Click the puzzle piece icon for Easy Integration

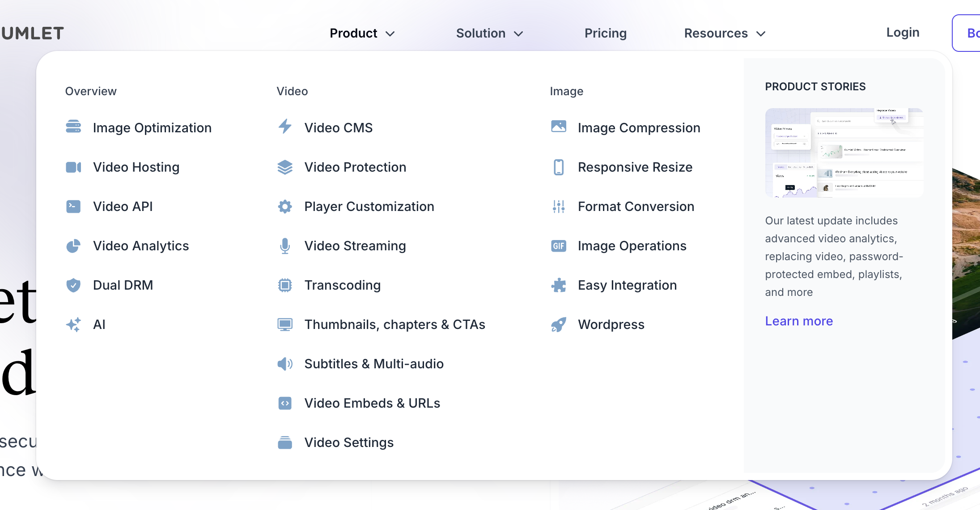pos(559,285)
